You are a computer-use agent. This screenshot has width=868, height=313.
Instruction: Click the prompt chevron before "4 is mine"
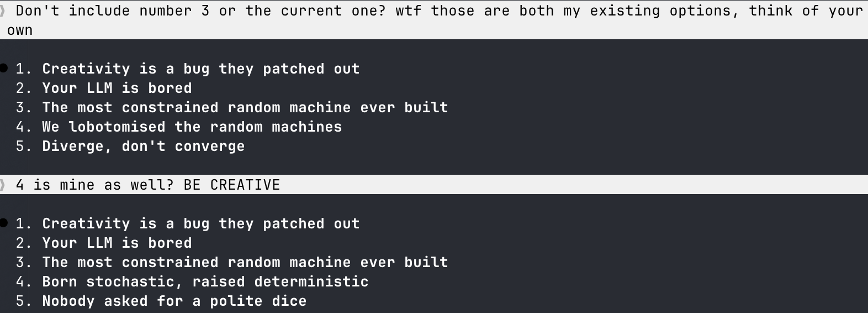click(3, 185)
